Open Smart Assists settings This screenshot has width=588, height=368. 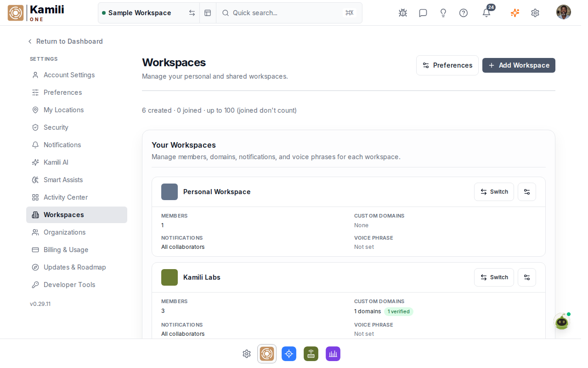[77, 180]
